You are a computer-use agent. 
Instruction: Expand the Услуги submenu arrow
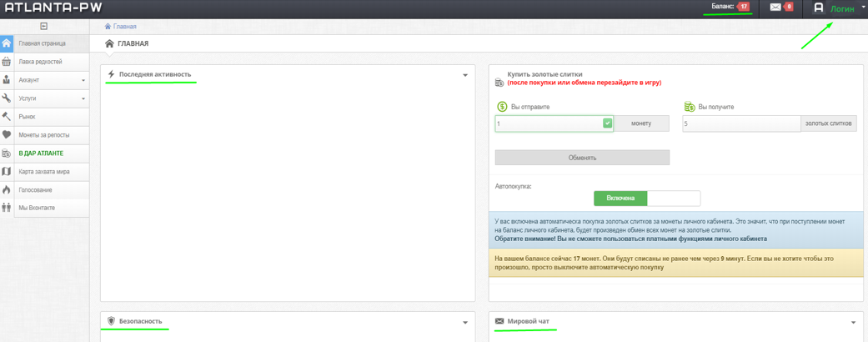point(83,98)
